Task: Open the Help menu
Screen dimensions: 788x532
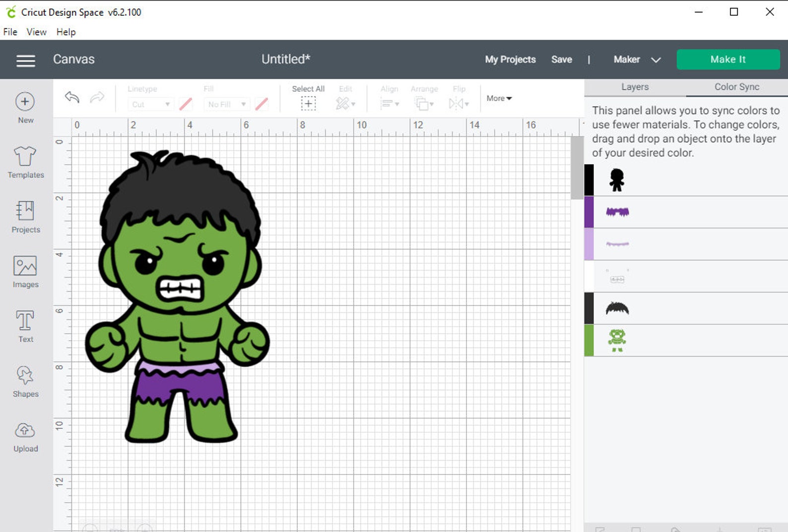Action: tap(66, 32)
